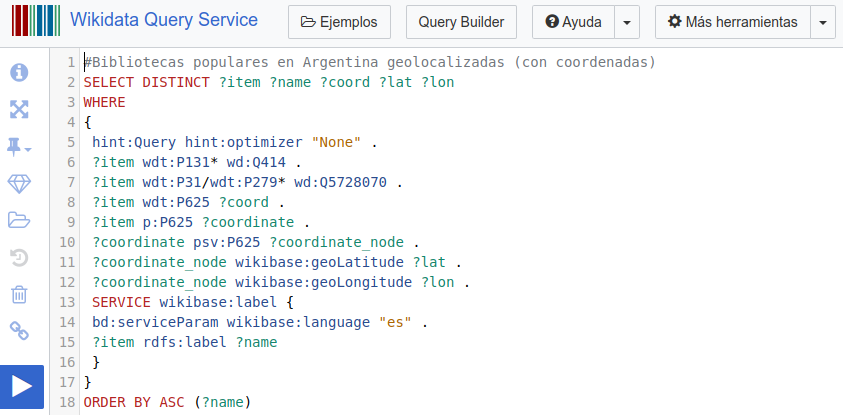Open the folder load-query icon in sidebar

pos(19,220)
